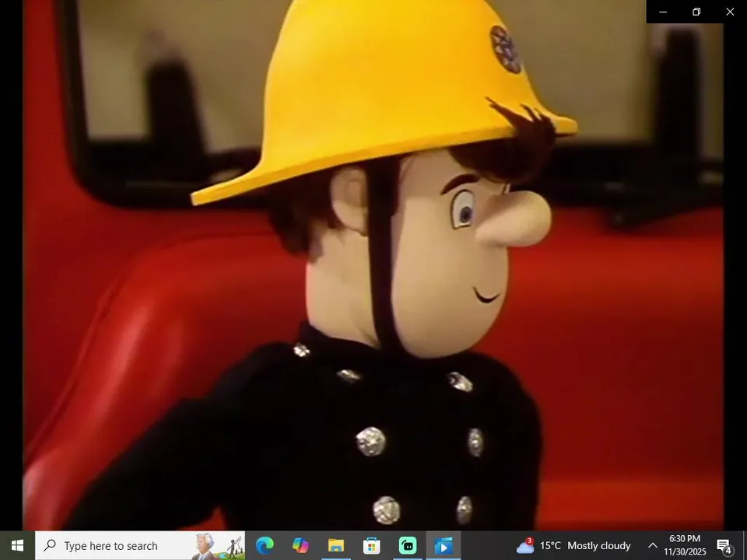Open the Windows Start menu
The image size is (747, 560).
pyautogui.click(x=17, y=546)
